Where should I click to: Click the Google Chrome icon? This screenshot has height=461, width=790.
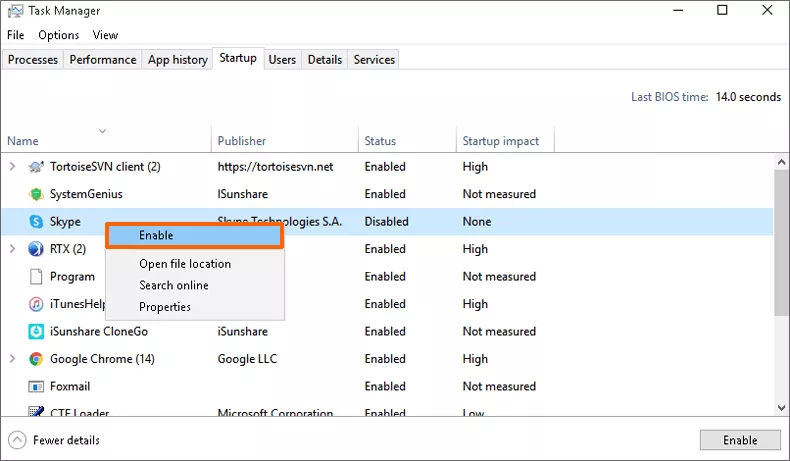[x=36, y=359]
